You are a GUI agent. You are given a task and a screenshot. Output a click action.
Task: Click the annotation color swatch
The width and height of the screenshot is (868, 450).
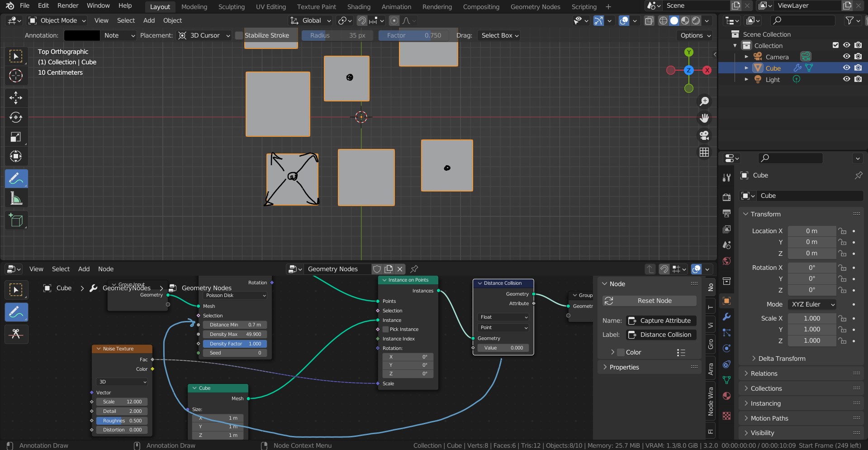tap(82, 35)
